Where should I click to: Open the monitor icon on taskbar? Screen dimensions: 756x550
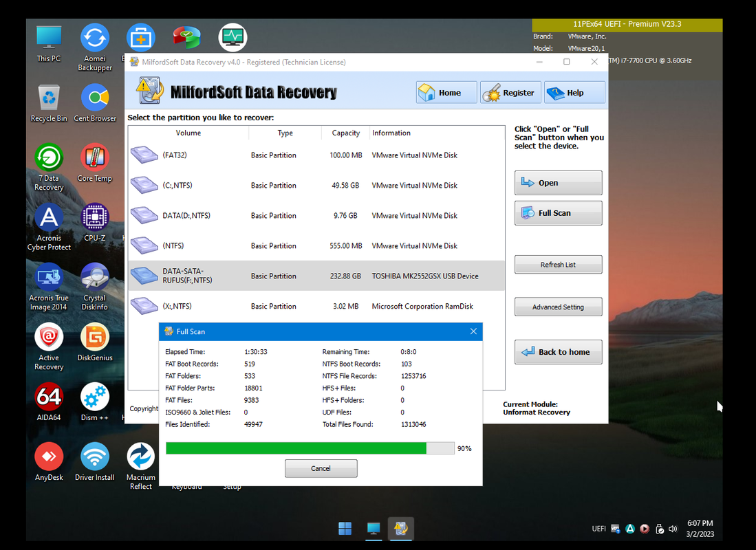pyautogui.click(x=373, y=529)
